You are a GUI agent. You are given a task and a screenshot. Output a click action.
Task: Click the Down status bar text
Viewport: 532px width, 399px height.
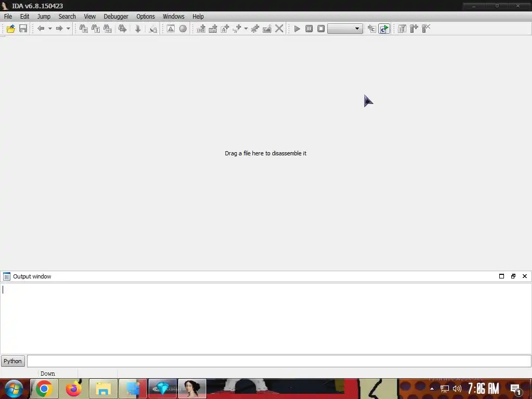tap(48, 374)
